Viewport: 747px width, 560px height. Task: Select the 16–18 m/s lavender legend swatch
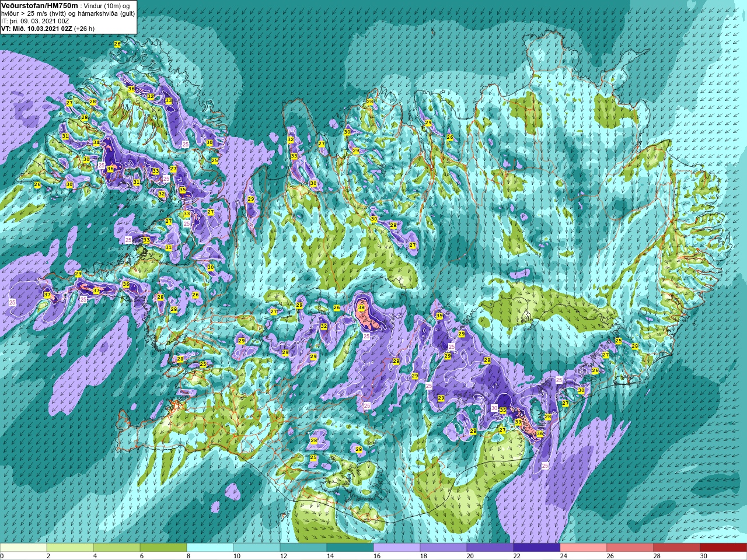coord(397,548)
